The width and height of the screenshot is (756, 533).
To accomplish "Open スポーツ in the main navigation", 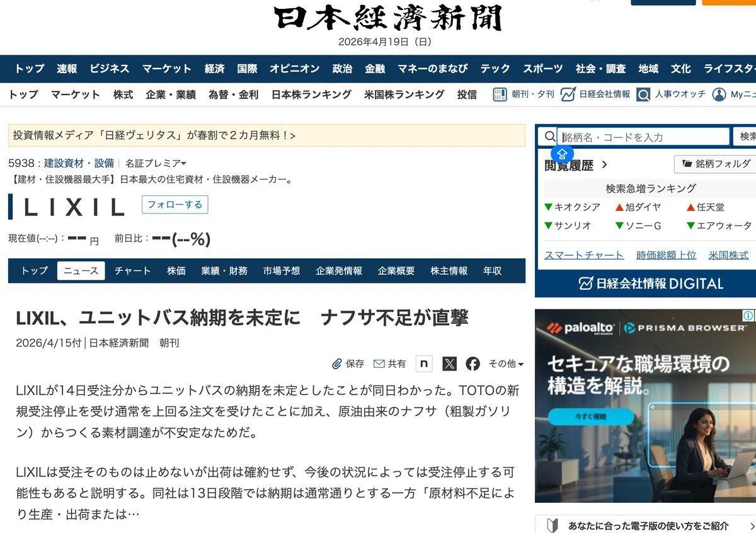I will (543, 69).
